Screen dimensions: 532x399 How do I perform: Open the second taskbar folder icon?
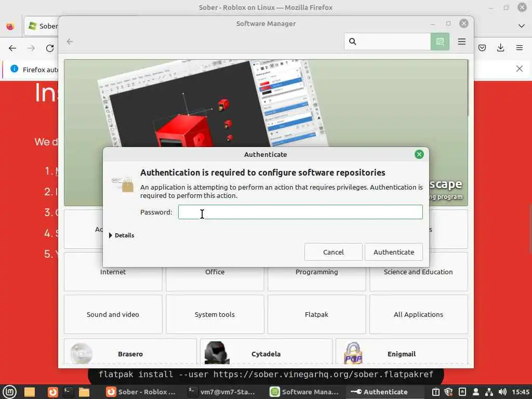pyautogui.click(x=84, y=392)
